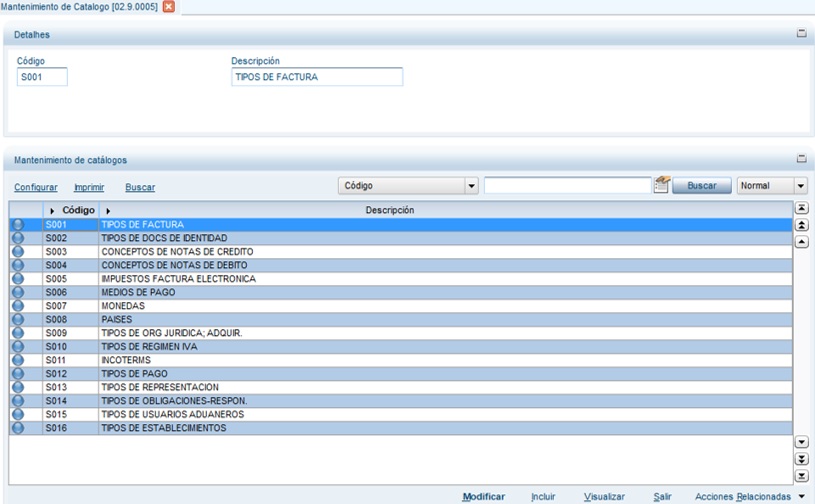
Task: Click the status icon for row S001
Action: point(18,224)
